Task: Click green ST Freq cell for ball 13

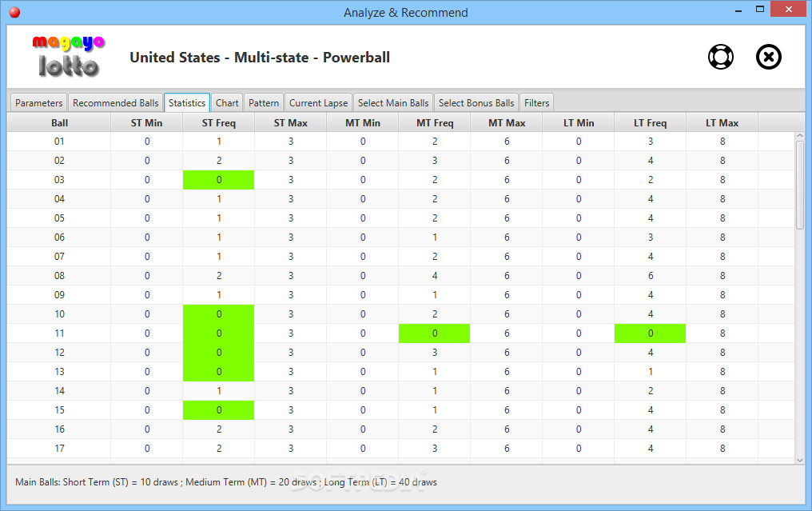Action: 218,372
